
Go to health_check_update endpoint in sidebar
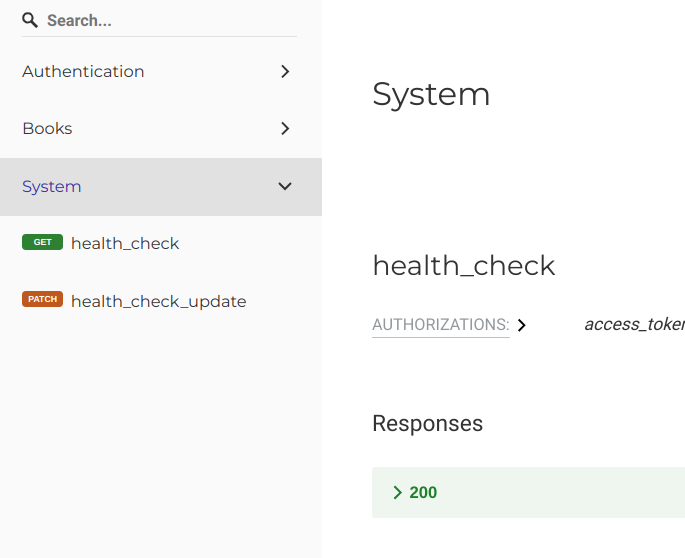pyautogui.click(x=161, y=301)
